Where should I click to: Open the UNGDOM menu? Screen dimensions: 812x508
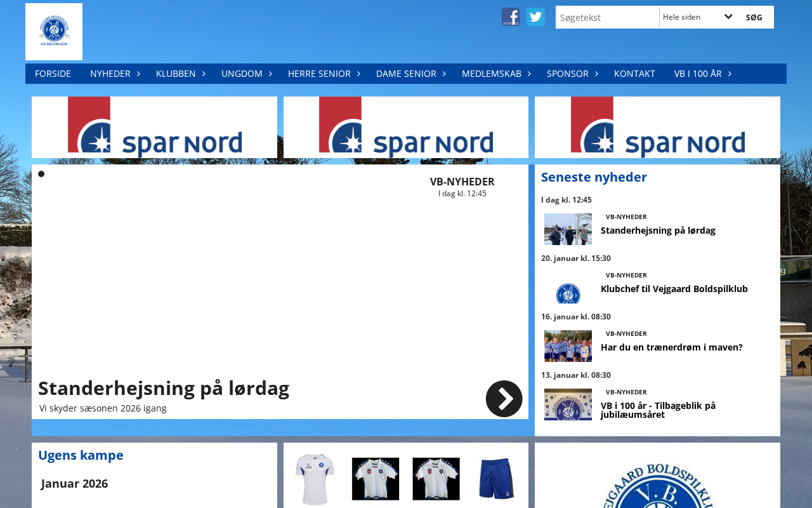click(242, 74)
